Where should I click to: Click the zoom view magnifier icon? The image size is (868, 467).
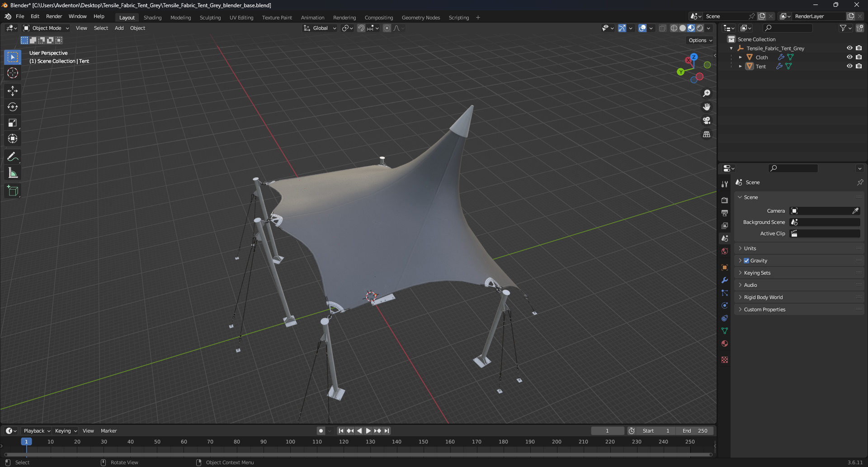[707, 93]
